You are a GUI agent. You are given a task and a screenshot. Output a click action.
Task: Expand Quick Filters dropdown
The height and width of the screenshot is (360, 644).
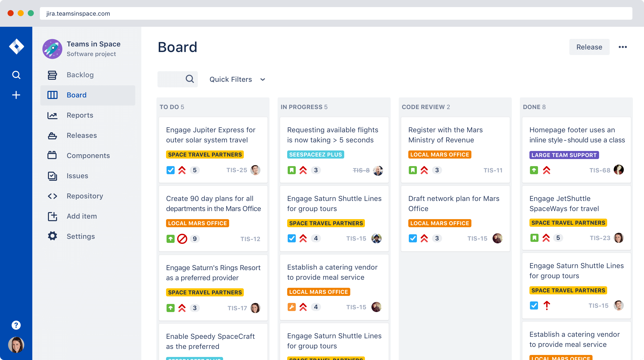point(236,79)
